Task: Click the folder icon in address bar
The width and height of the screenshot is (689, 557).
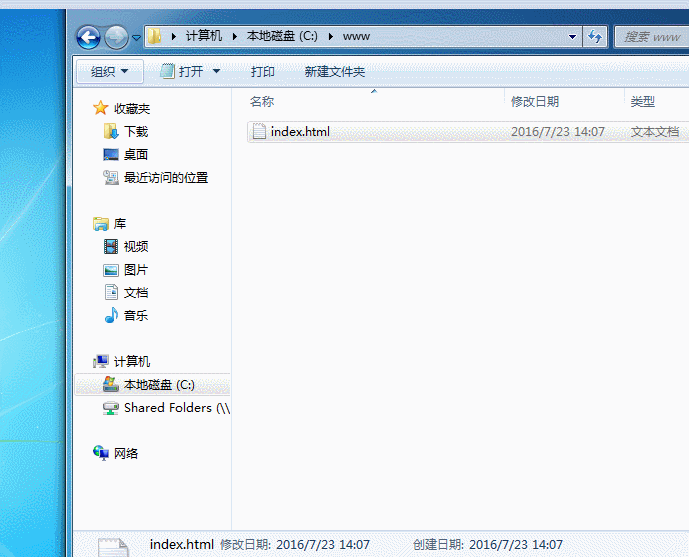Action: 154,36
